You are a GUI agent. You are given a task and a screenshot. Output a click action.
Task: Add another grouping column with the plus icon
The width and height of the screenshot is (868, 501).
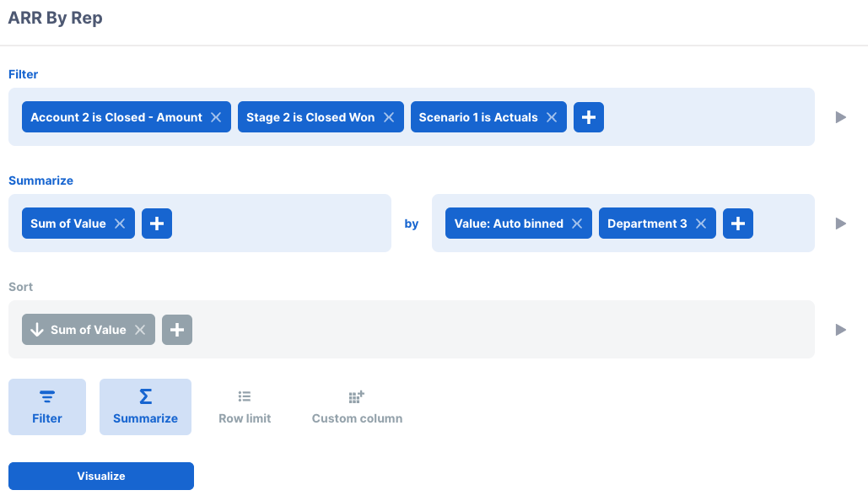tap(738, 223)
